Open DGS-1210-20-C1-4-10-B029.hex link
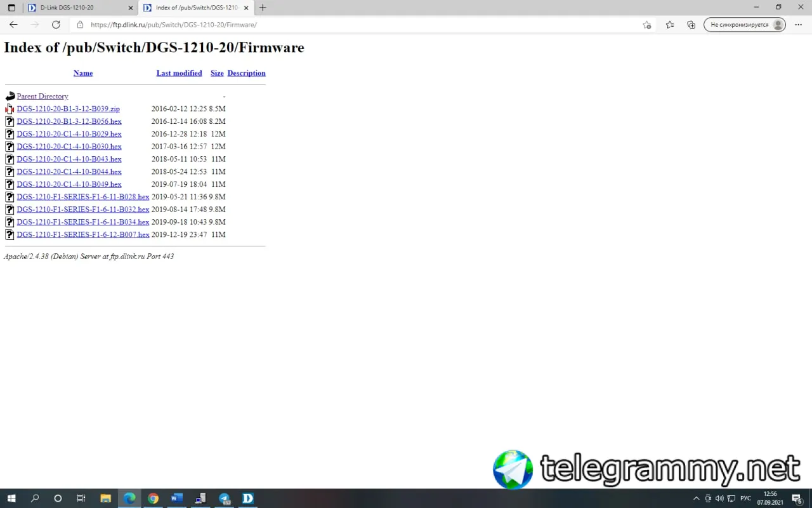Image resolution: width=812 pixels, height=508 pixels. pos(69,134)
